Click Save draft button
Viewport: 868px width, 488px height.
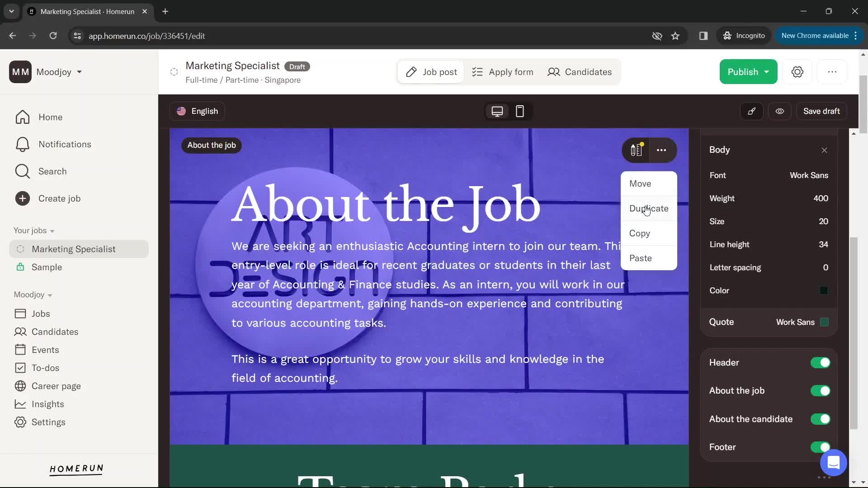pos(821,112)
